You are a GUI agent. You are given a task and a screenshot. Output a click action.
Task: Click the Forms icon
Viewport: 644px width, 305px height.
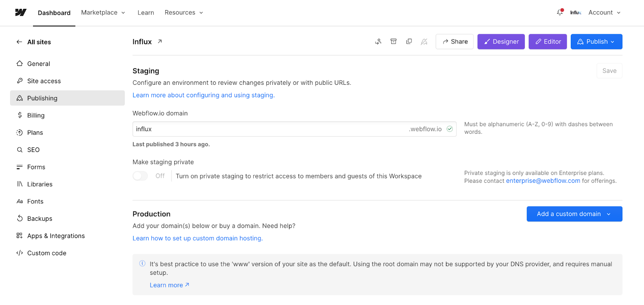[20, 167]
